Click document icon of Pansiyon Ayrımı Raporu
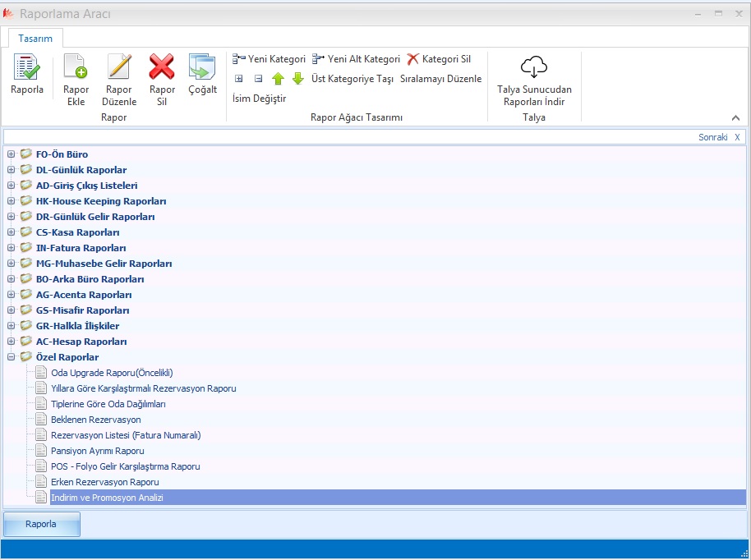 tap(41, 451)
